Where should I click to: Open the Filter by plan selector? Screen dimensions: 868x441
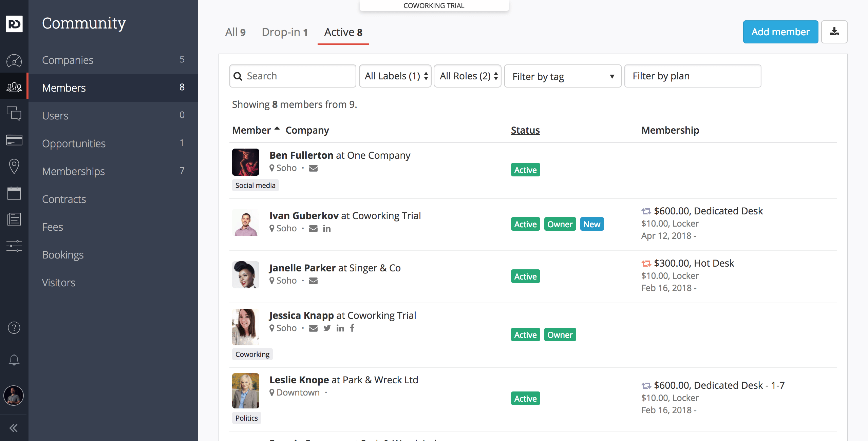(693, 76)
